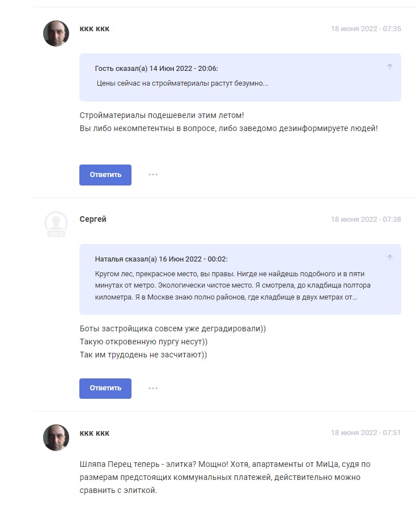
Task: Click the comment text beginning 'Шляпа Перец теперь'
Action: click(225, 477)
